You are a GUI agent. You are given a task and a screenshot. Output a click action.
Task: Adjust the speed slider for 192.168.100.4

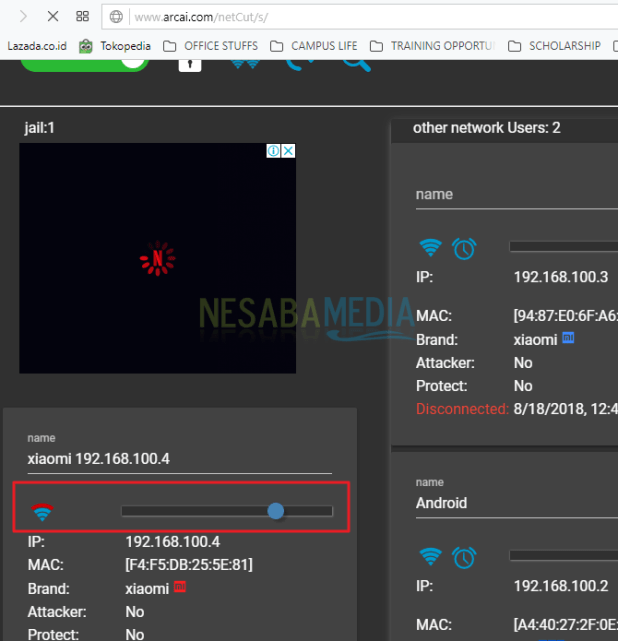pos(227,511)
